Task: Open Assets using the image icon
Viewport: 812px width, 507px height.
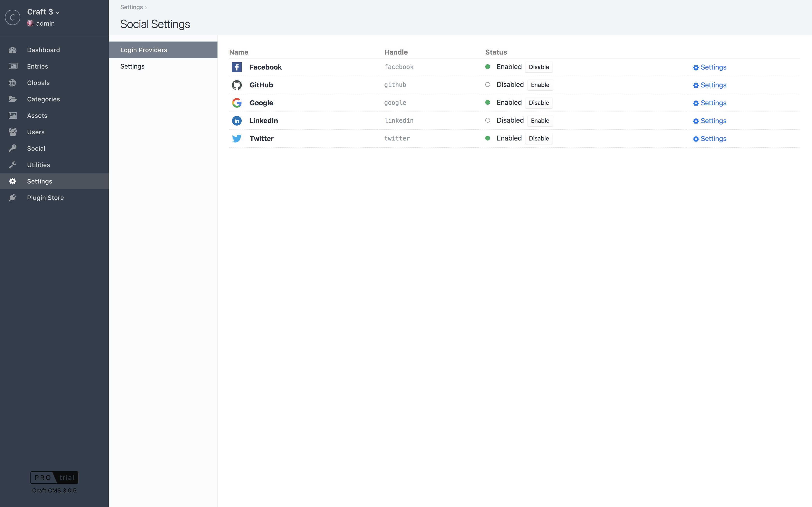Action: [x=13, y=115]
